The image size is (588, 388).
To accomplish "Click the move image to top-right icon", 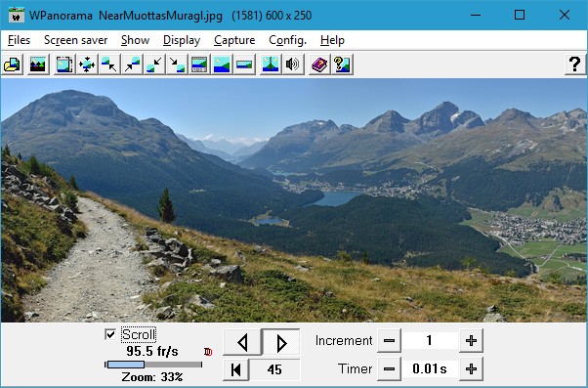I will (132, 65).
